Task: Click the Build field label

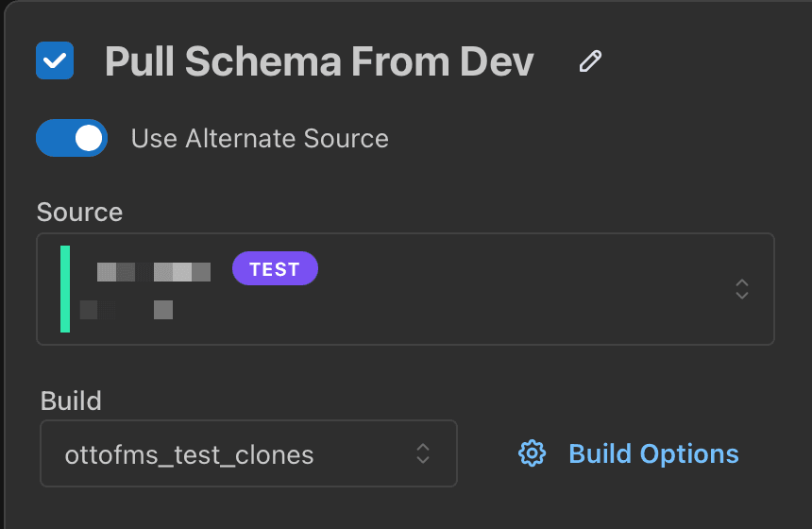Action: (x=71, y=401)
